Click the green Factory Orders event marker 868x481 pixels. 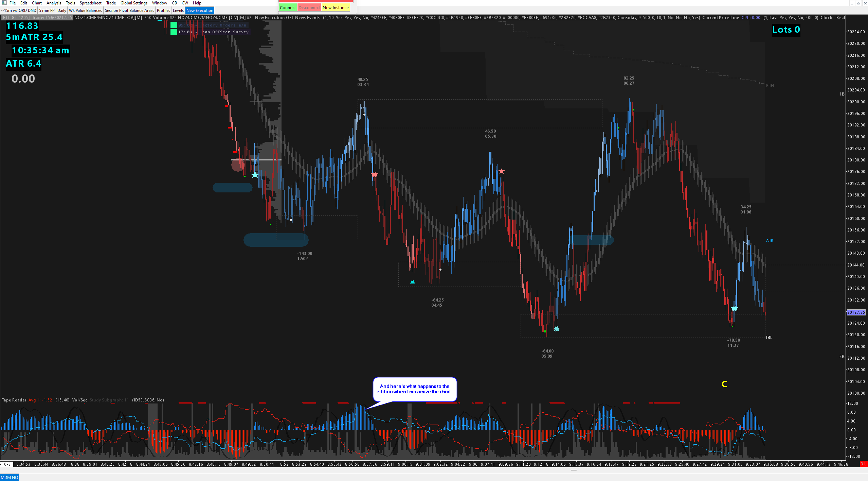click(174, 25)
